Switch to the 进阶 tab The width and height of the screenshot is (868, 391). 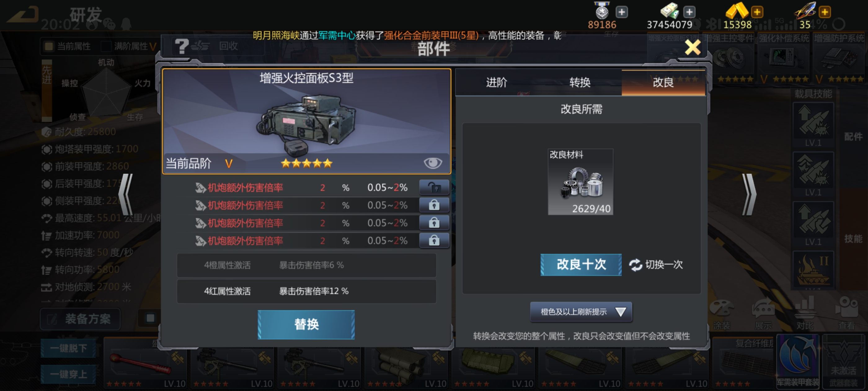tap(496, 82)
